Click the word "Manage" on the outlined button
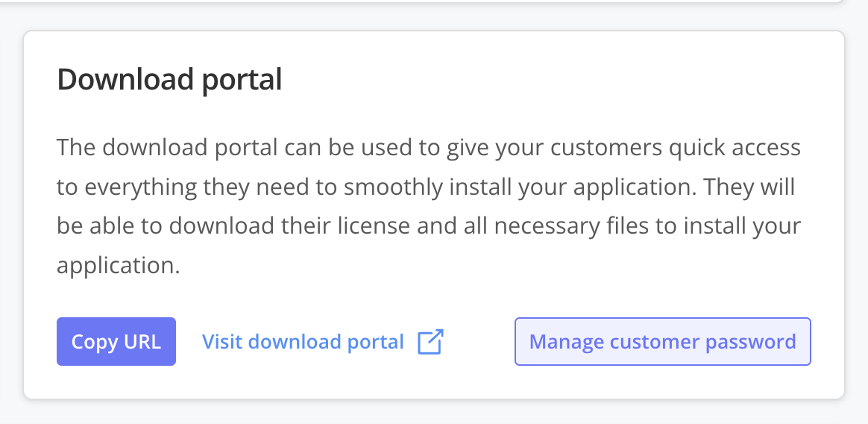 [x=567, y=342]
